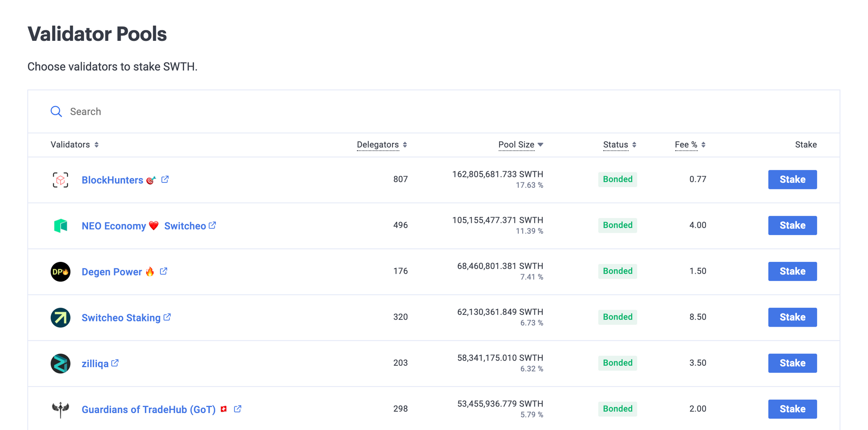Sort by Delegators column arrows
The width and height of the screenshot is (868, 430).
coord(405,145)
